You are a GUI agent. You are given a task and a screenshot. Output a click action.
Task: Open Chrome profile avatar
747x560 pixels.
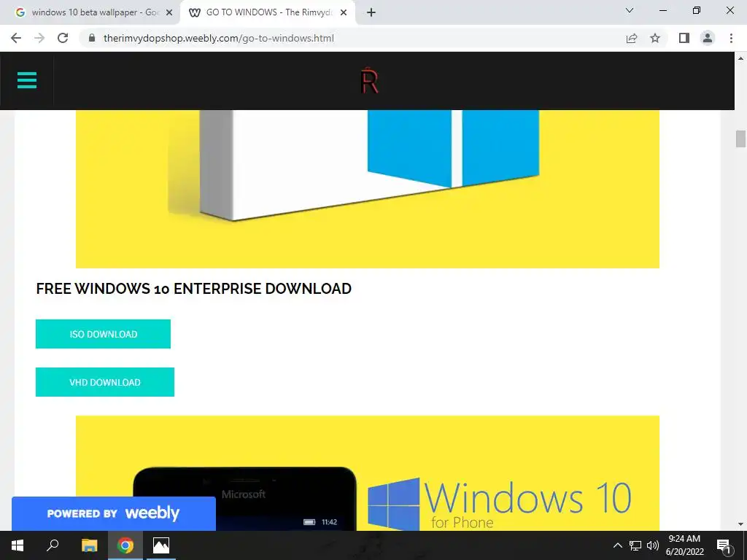708,38
